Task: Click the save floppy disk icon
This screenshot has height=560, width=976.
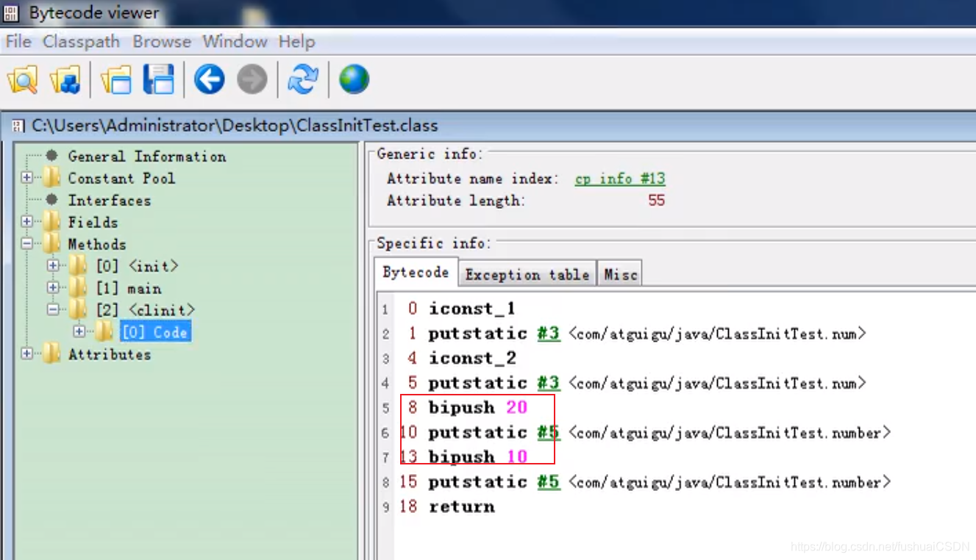Action: 159,79
